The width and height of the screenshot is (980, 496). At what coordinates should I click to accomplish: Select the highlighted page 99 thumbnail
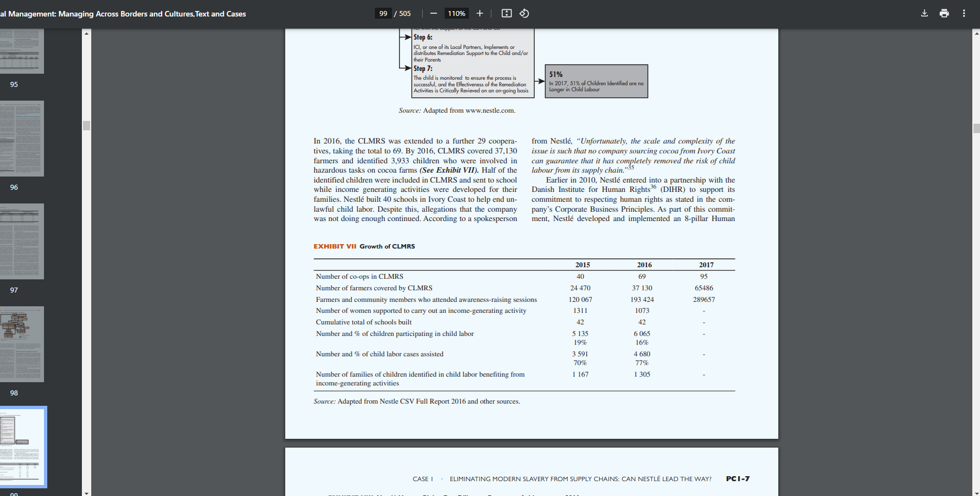pyautogui.click(x=23, y=447)
